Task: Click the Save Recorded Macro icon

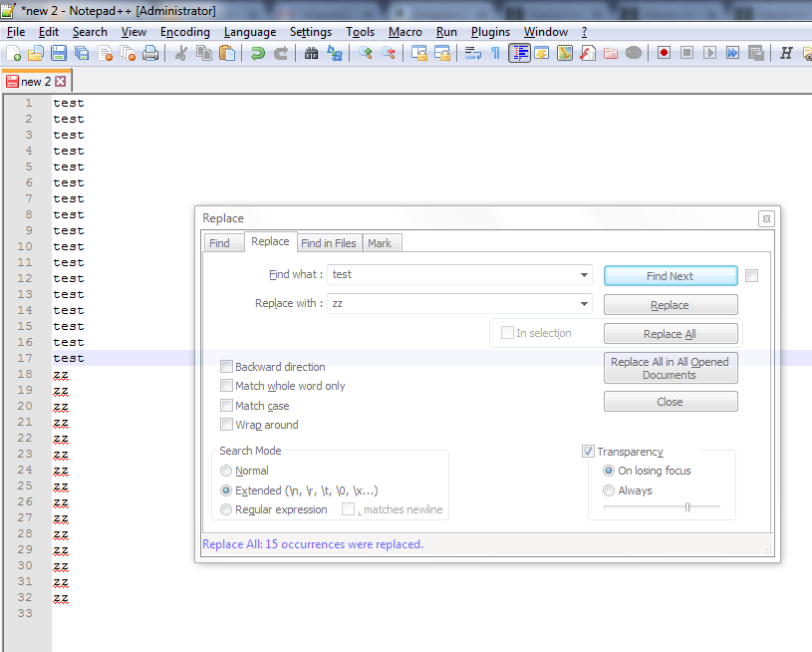Action: point(756,53)
